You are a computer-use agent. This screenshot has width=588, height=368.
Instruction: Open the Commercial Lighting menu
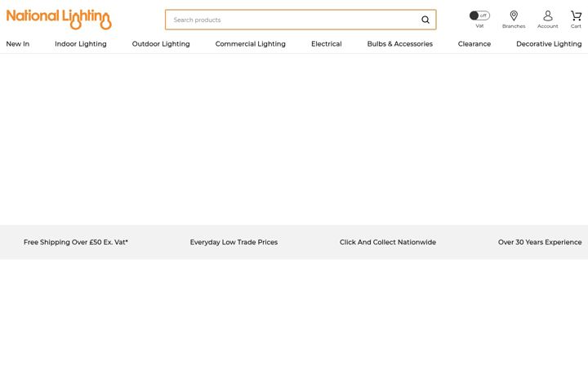point(251,44)
